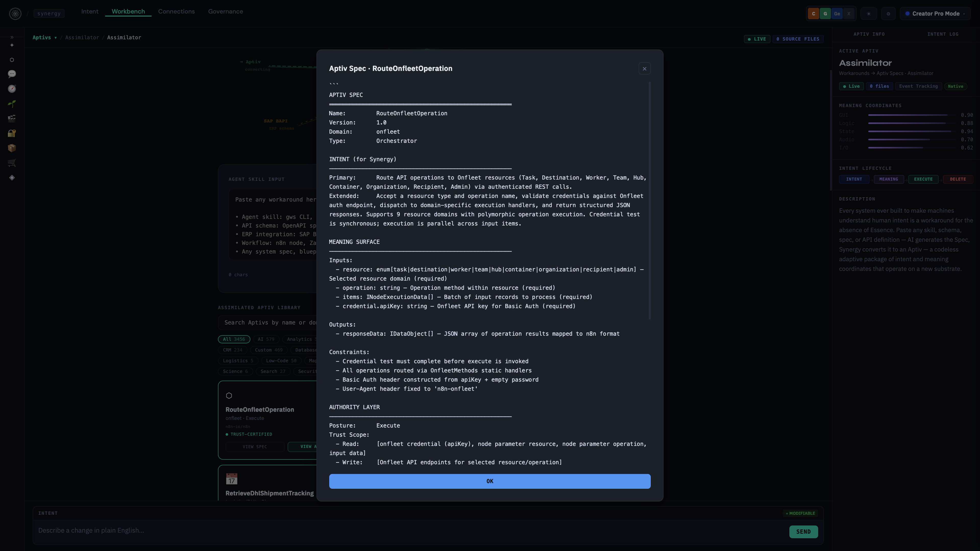Open the speech bubble chat icon
The image size is (980, 551).
click(x=12, y=74)
